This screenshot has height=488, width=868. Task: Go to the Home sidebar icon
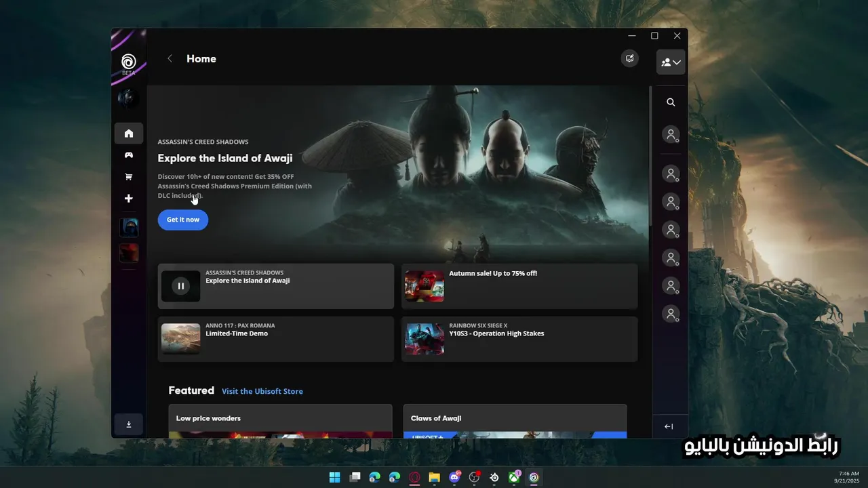tap(129, 134)
